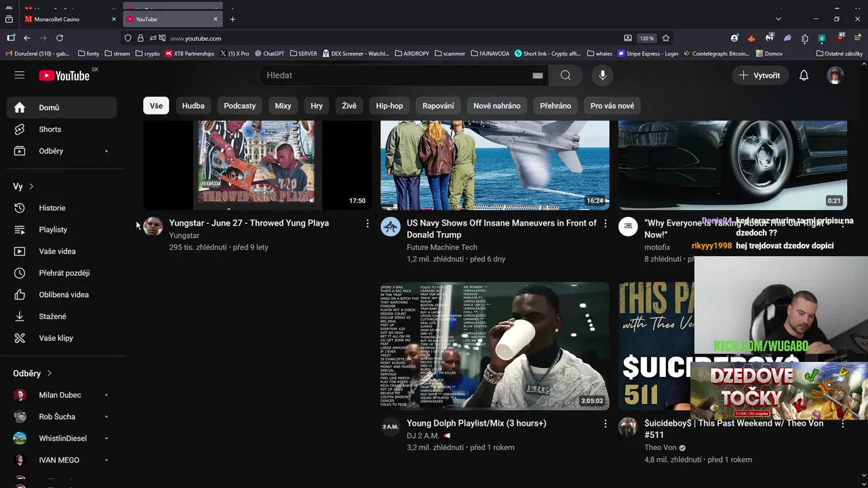Bookmark this page with the star

point(666,38)
